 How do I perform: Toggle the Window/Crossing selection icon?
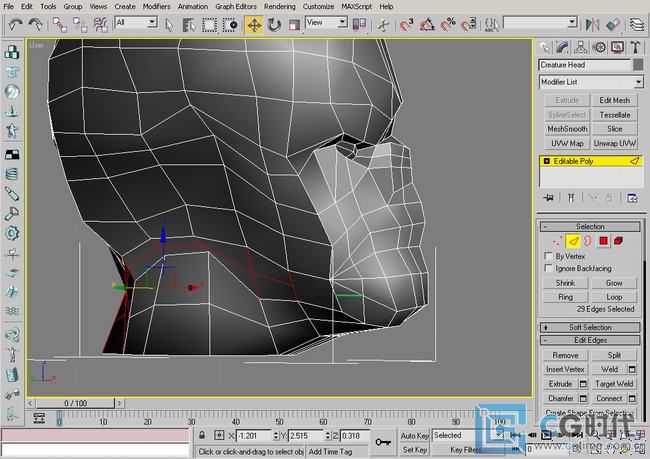(230, 25)
